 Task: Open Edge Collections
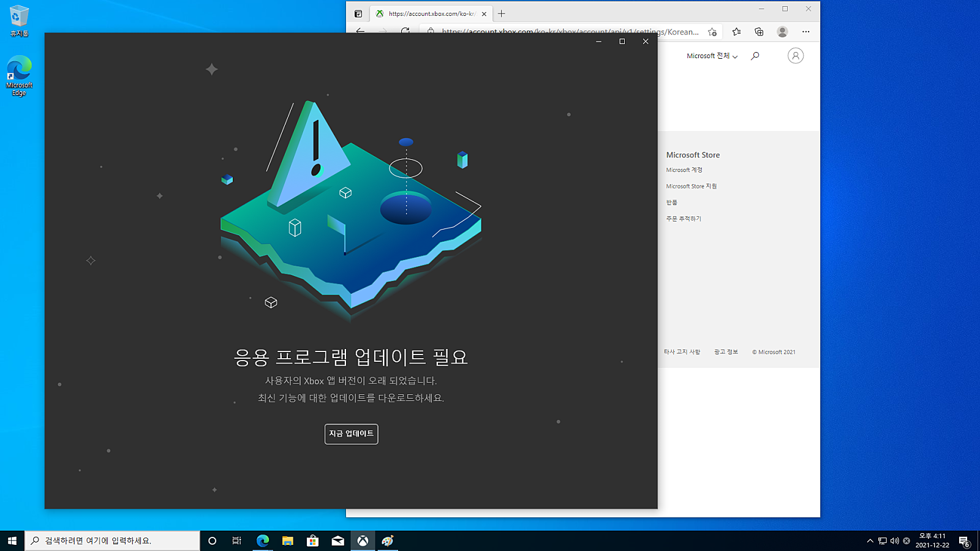[759, 32]
